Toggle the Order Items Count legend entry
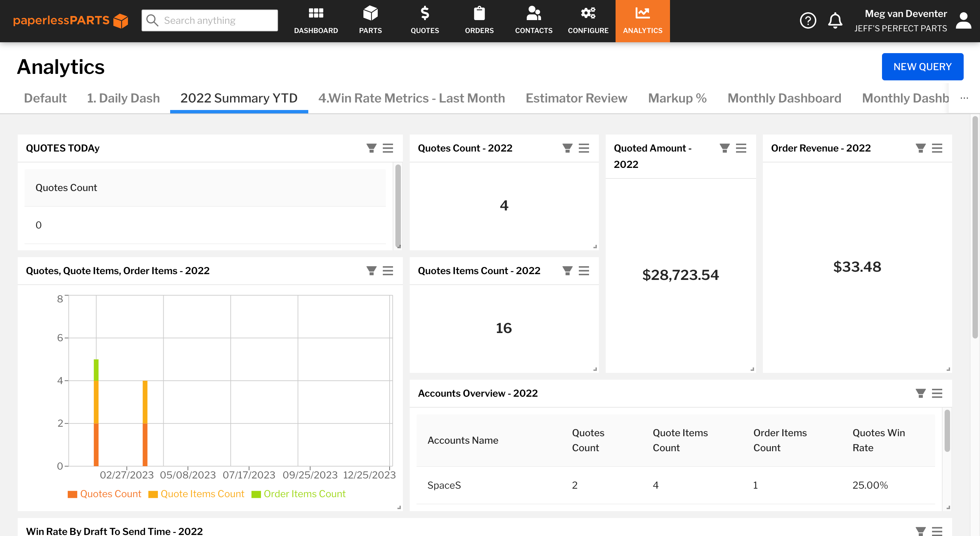 point(304,494)
